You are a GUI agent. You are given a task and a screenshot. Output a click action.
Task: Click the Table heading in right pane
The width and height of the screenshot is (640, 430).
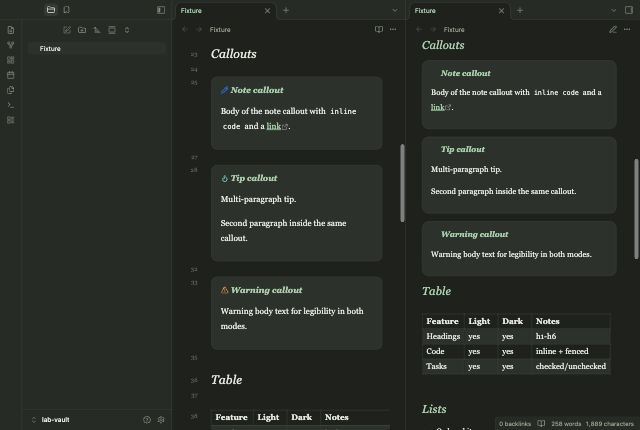point(436,291)
